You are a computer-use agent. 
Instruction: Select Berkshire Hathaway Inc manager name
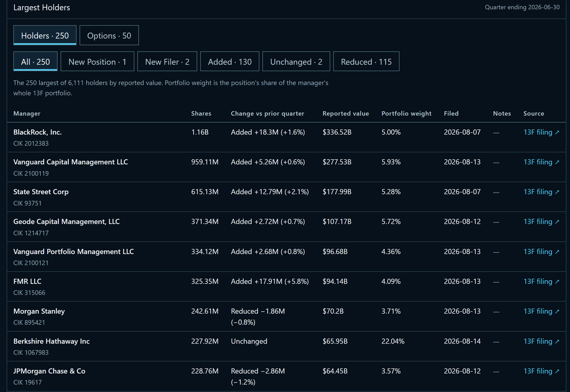pos(51,341)
